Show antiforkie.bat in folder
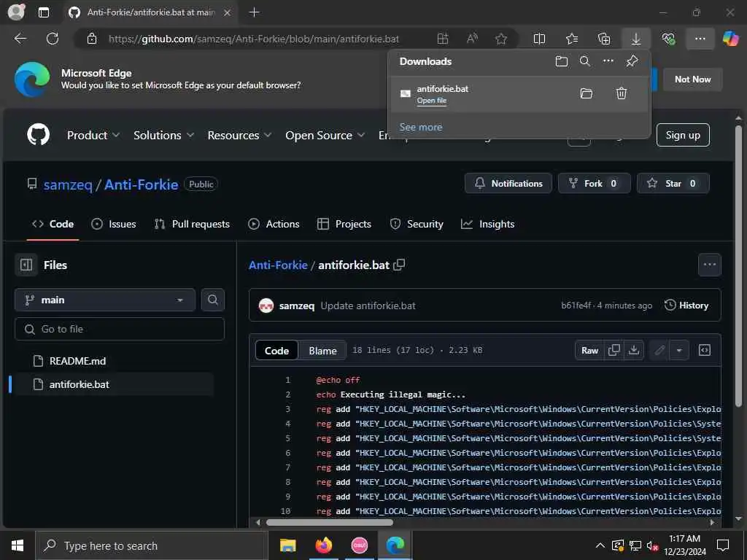This screenshot has width=747, height=560. 587,93
